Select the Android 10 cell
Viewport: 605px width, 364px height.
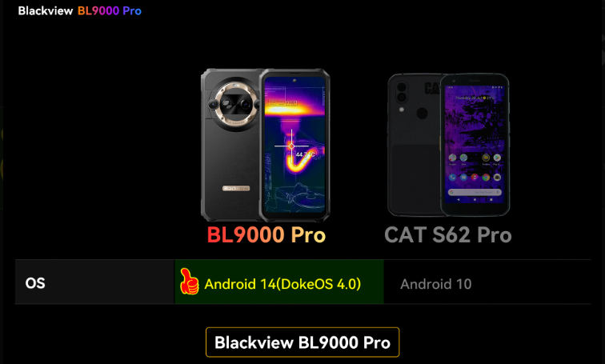pyautogui.click(x=487, y=282)
